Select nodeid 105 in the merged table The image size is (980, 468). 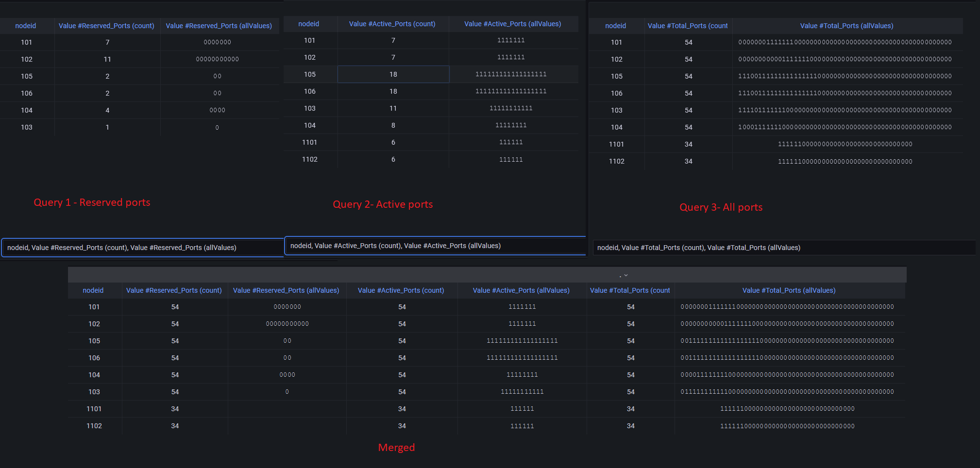pos(94,341)
